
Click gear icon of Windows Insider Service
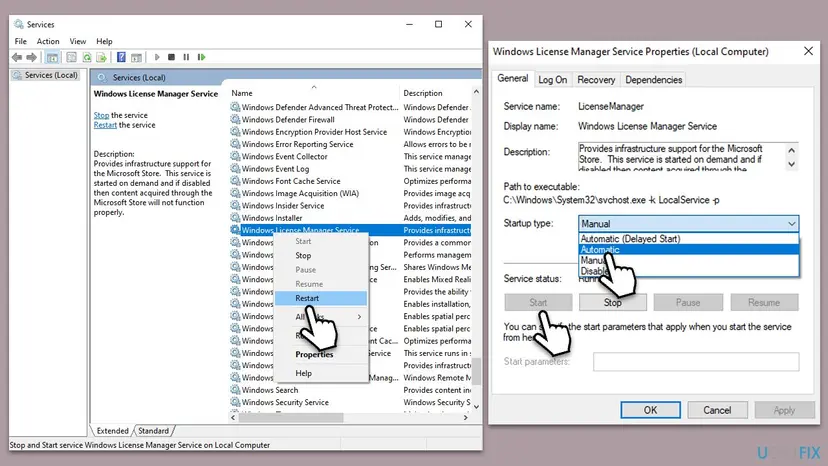[x=235, y=206]
